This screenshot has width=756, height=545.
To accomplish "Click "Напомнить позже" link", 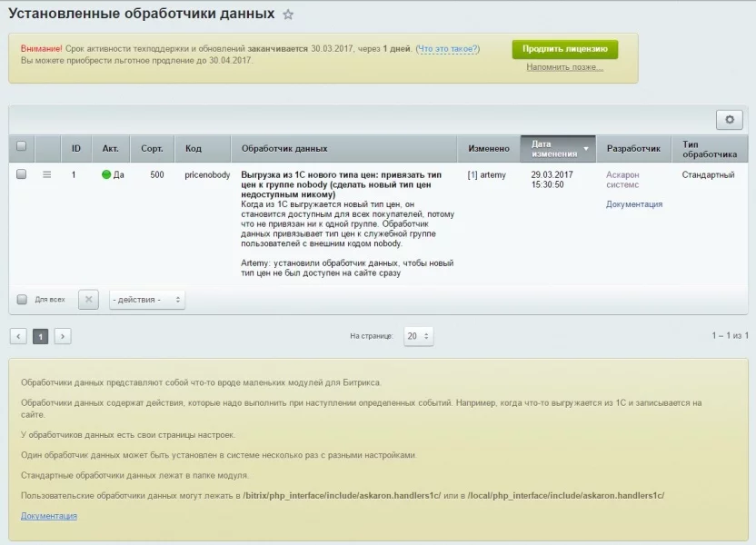I will 564,67.
